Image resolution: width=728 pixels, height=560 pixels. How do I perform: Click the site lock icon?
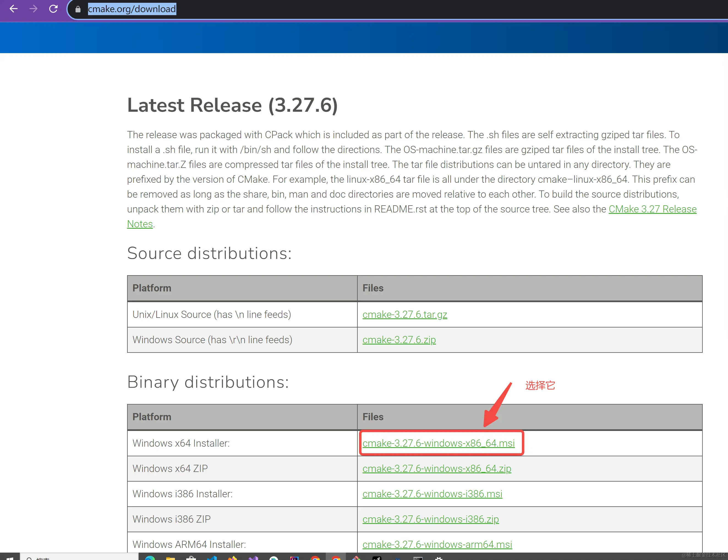tap(78, 9)
